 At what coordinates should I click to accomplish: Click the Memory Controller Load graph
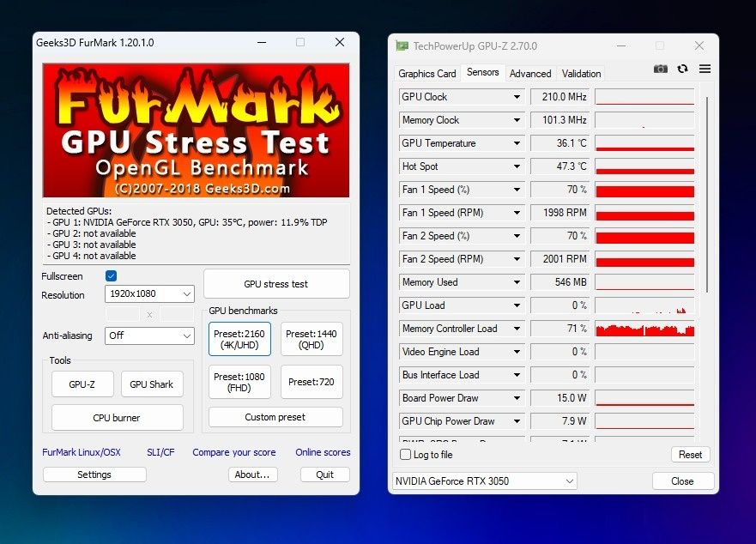645,329
